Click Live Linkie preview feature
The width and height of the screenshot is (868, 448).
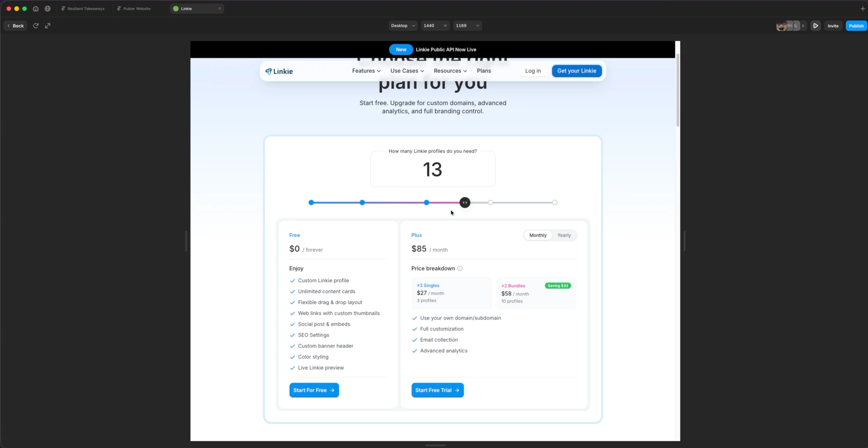[x=321, y=368]
